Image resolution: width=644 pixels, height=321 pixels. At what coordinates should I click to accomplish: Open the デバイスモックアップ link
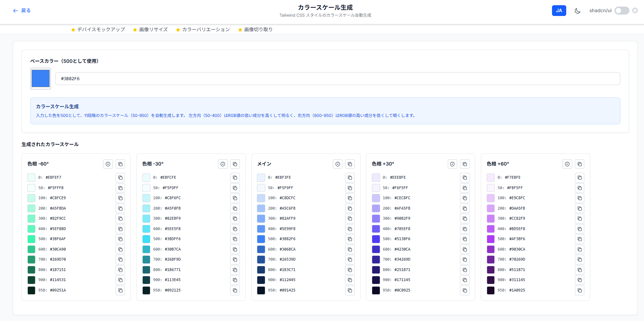(98, 29)
